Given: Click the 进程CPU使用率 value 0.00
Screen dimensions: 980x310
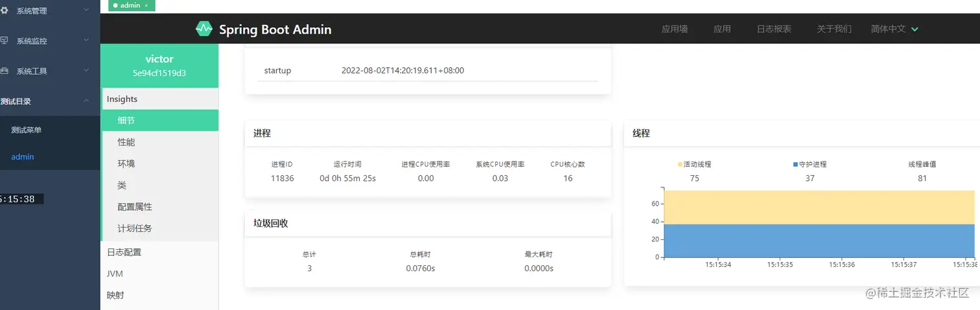Looking at the screenshot, I should tap(426, 178).
